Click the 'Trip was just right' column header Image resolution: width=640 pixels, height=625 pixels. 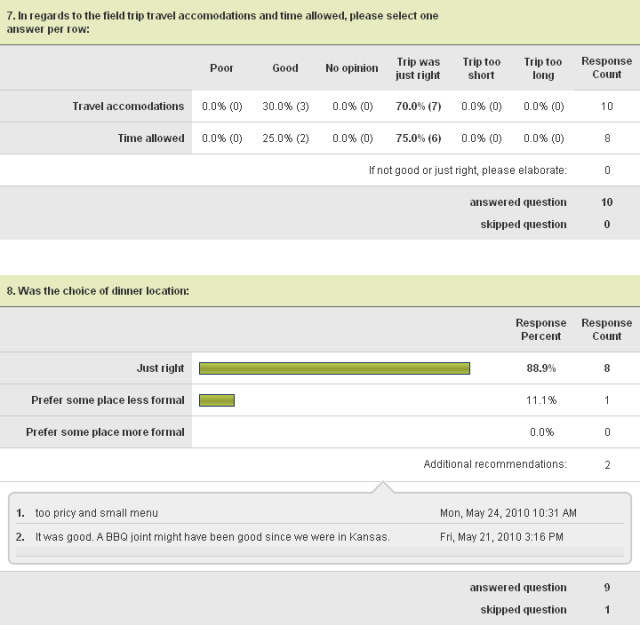click(418, 68)
